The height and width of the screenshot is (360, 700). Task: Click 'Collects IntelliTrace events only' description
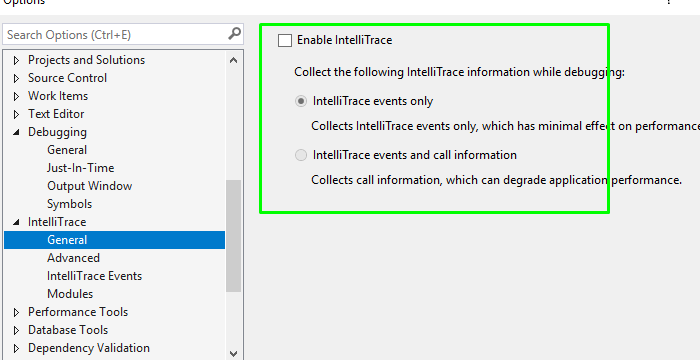pos(505,126)
